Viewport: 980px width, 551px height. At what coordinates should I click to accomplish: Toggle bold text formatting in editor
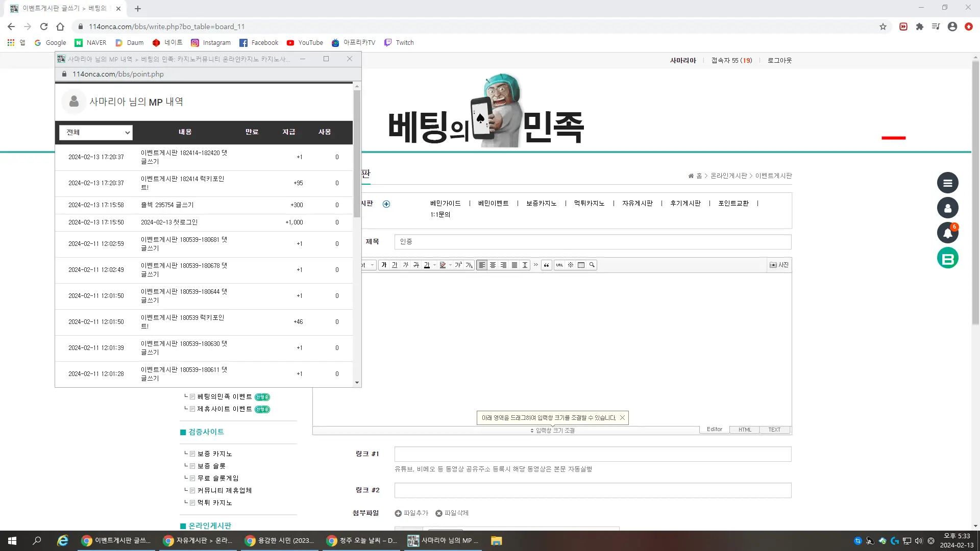click(x=384, y=265)
